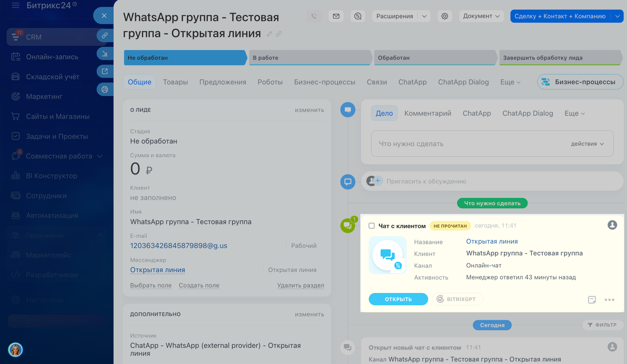Open the 'Открытая линия' messenger link

click(158, 270)
